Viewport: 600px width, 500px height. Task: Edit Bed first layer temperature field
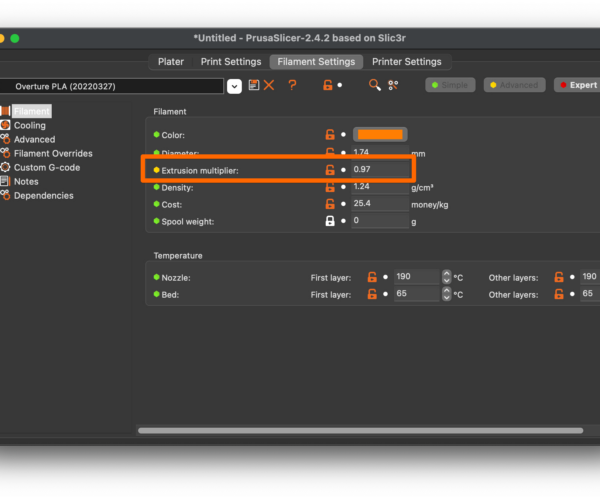(x=416, y=294)
